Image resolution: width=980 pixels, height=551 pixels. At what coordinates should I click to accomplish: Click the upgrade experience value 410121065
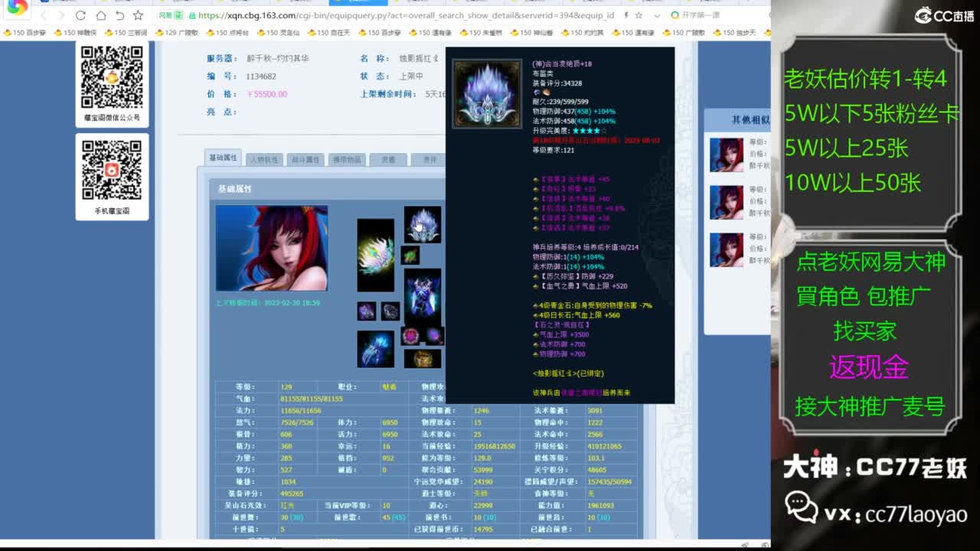click(x=605, y=446)
